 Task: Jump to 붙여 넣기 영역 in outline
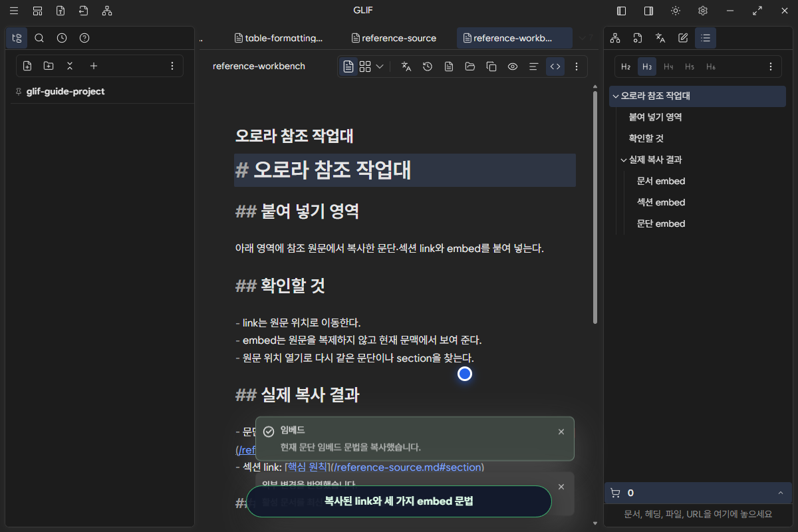coord(655,117)
